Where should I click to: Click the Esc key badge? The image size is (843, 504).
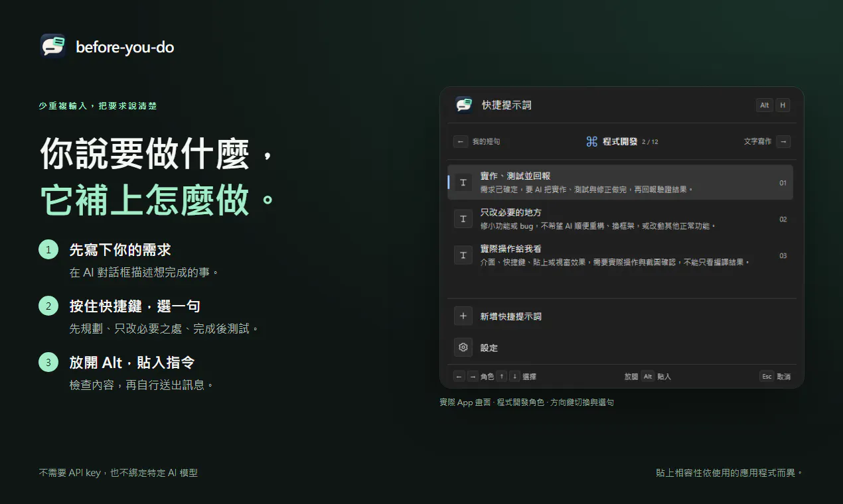click(x=767, y=376)
